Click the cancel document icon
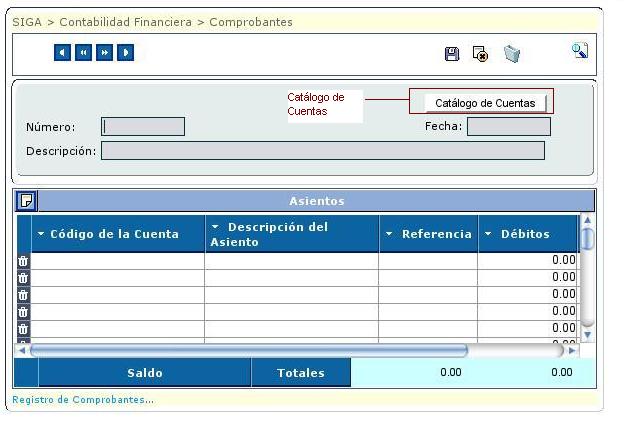Image resolution: width=625 pixels, height=424 pixels. pyautogui.click(x=480, y=54)
